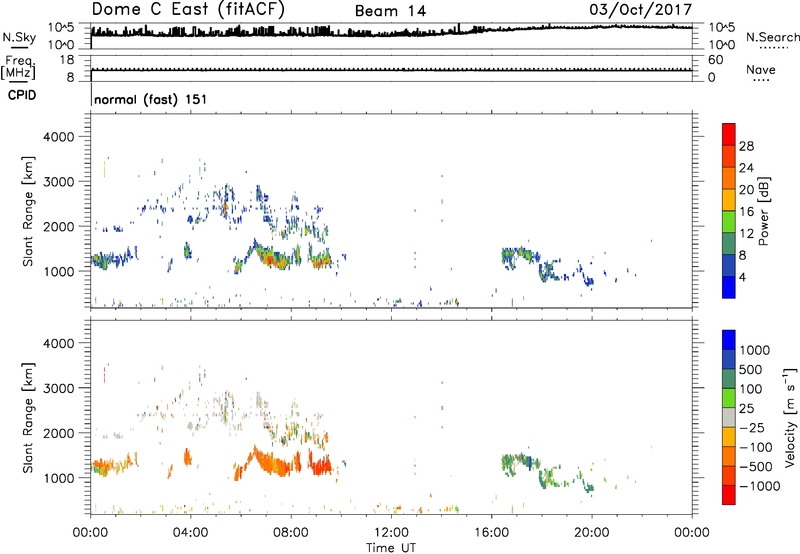800x554 pixels.
Task: Click the light green Power segment 12 to 16
Action: click(729, 221)
